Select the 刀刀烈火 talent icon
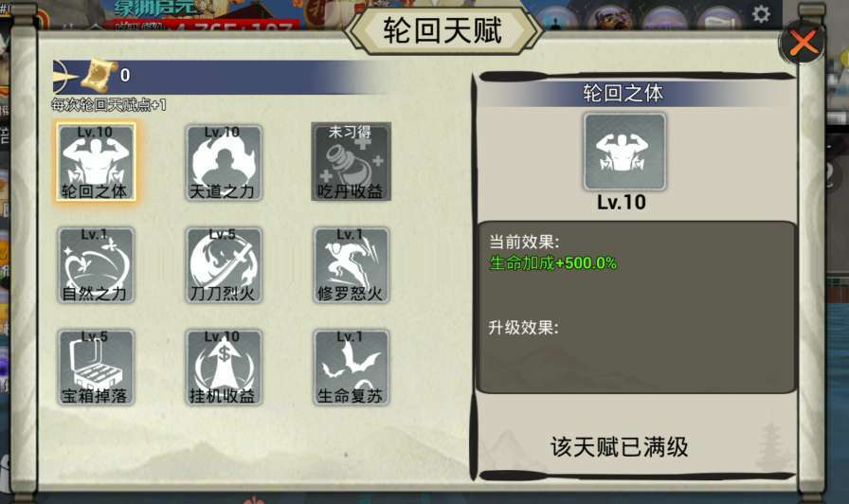This screenshot has width=849, height=504. click(x=223, y=264)
